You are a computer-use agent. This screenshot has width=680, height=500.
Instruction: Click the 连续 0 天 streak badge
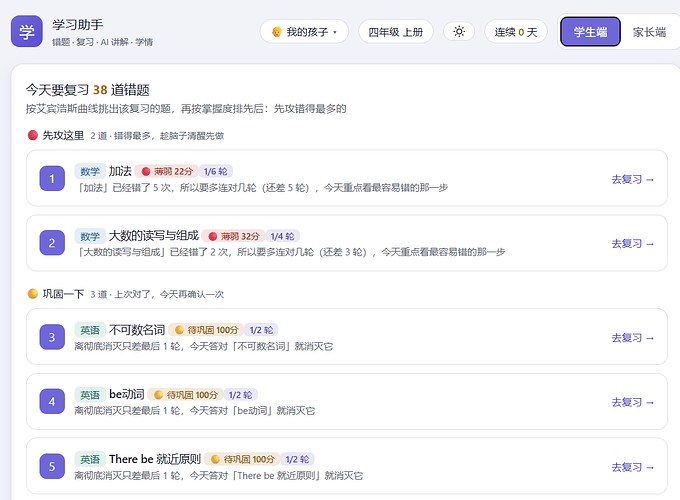pos(516,32)
